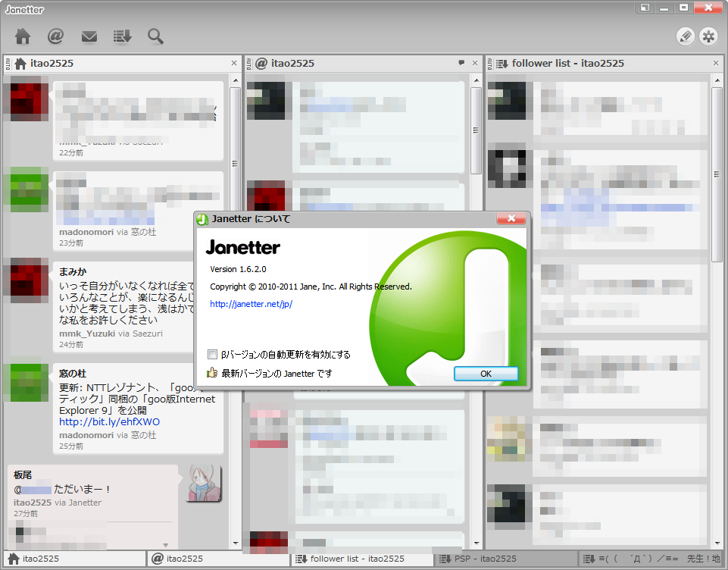Toggle auto-scroll grip on follower list column
The height and width of the screenshot is (570, 728).
[x=490, y=64]
